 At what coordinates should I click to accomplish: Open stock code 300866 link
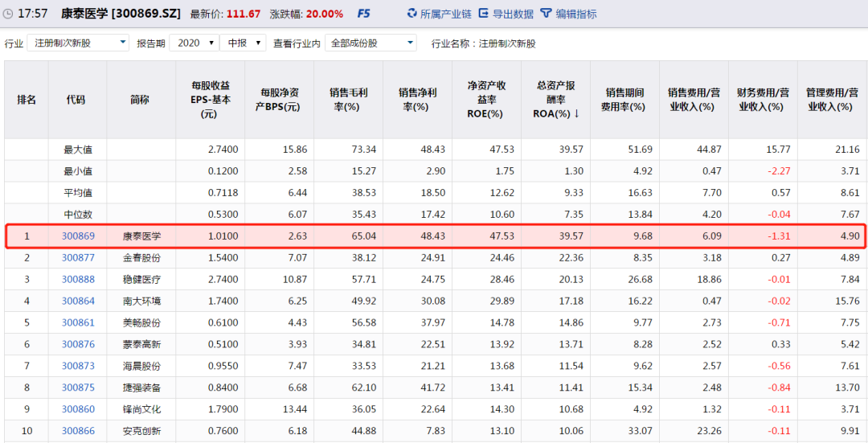tap(78, 431)
